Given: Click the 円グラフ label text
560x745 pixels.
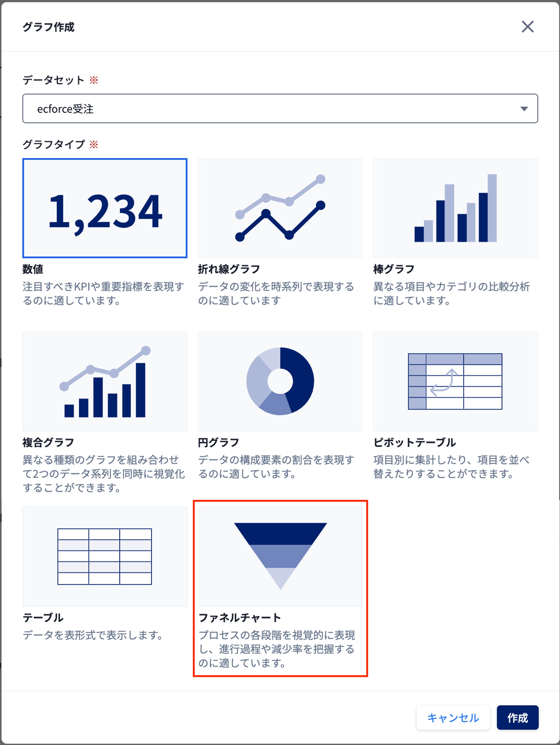Looking at the screenshot, I should (219, 442).
